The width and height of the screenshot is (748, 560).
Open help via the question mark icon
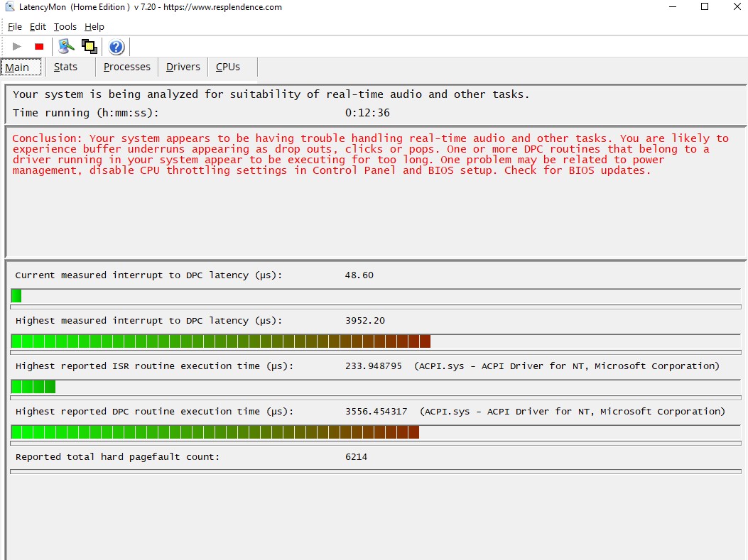(116, 45)
